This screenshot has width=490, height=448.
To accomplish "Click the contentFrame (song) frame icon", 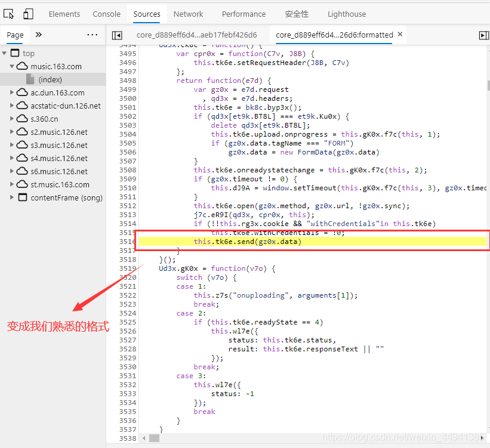I will 23,197.
